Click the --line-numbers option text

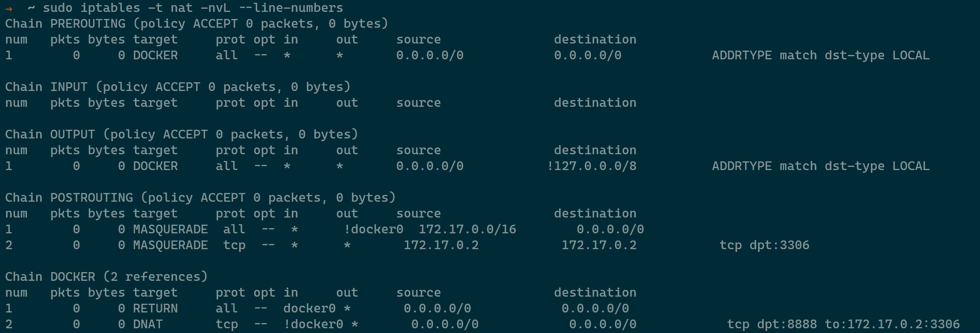click(x=291, y=8)
